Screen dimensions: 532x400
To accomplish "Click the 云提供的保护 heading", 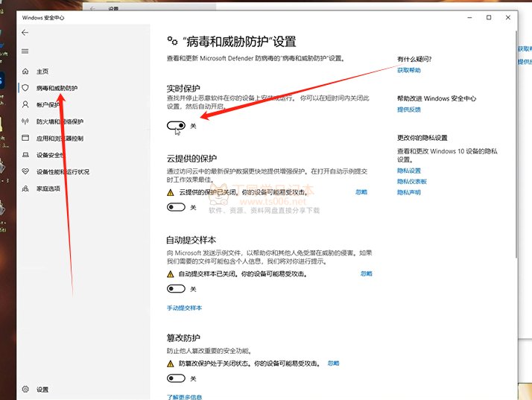I will coord(191,159).
